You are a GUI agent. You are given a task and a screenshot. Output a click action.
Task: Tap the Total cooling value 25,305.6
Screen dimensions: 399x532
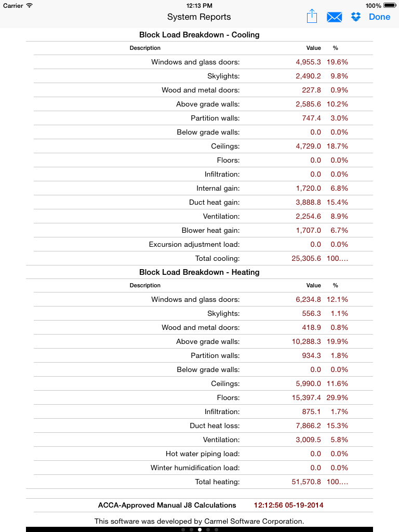click(x=306, y=258)
